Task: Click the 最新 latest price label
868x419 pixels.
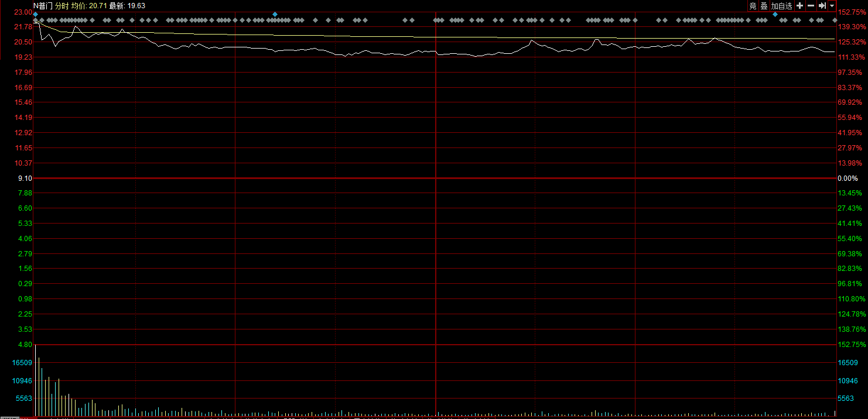Action: [x=117, y=5]
